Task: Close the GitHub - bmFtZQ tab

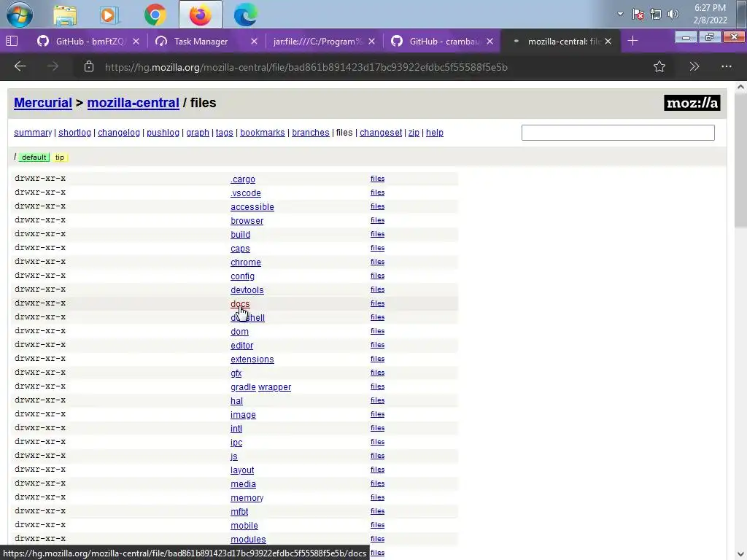Action: click(x=136, y=42)
